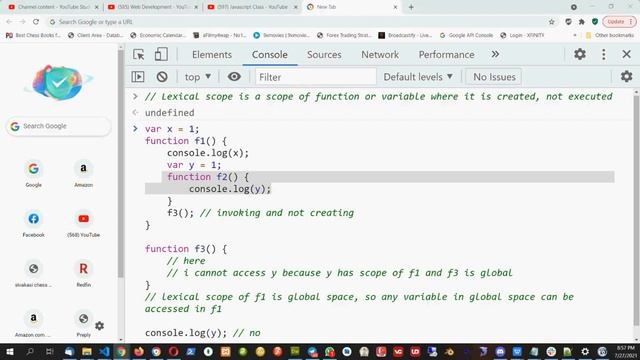Open Forex Trading Strategy bookmark
640x360 pixels.
point(344,36)
